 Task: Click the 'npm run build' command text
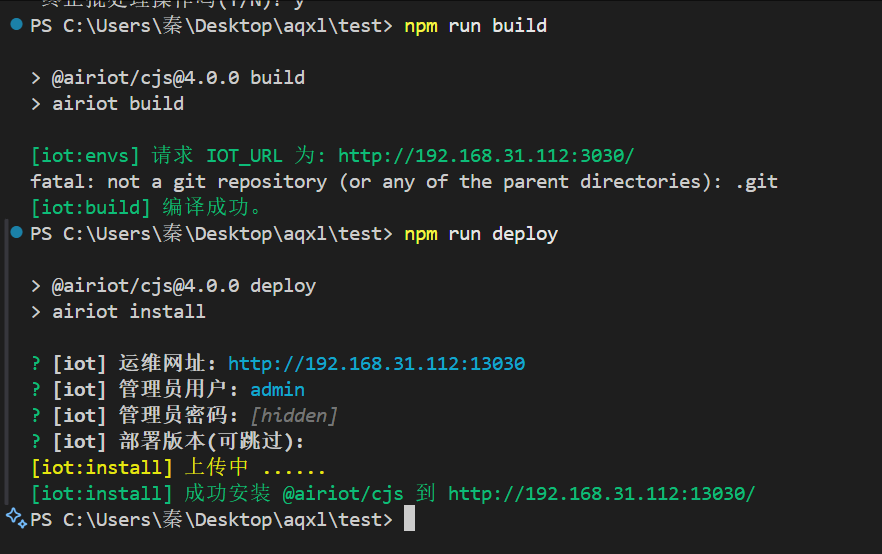475,26
